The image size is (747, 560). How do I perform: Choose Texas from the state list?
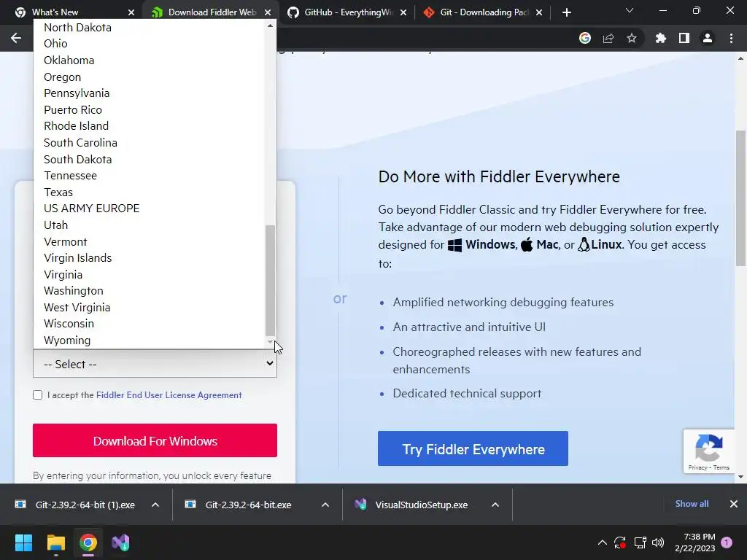click(x=149, y=192)
